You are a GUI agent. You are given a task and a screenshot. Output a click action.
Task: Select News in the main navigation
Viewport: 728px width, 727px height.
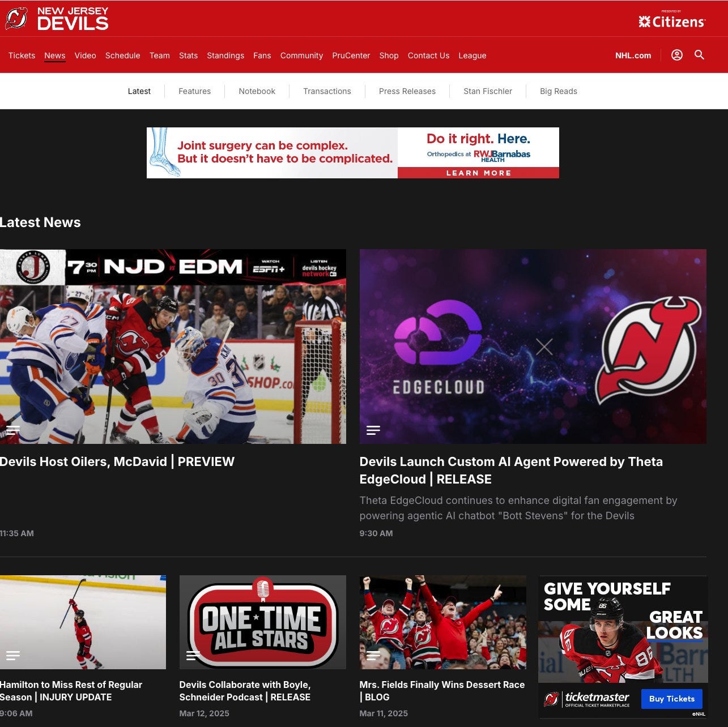tap(55, 55)
